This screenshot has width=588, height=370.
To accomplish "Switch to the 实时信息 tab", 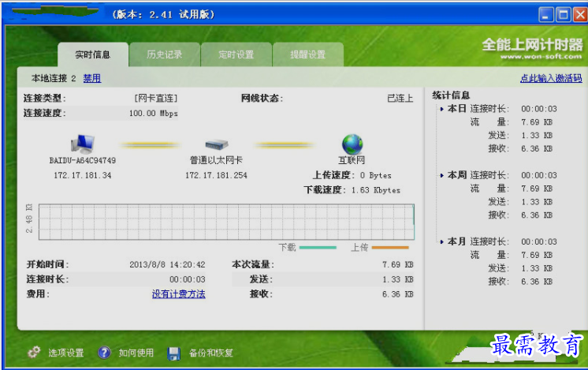I will click(x=93, y=54).
